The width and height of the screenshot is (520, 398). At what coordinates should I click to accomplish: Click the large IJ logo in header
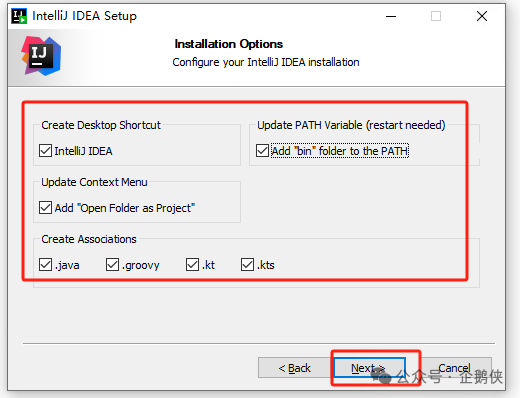pos(41,56)
